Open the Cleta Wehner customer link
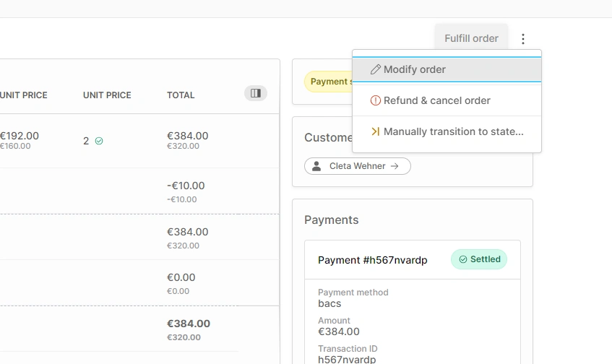This screenshot has height=364, width=612. (358, 166)
